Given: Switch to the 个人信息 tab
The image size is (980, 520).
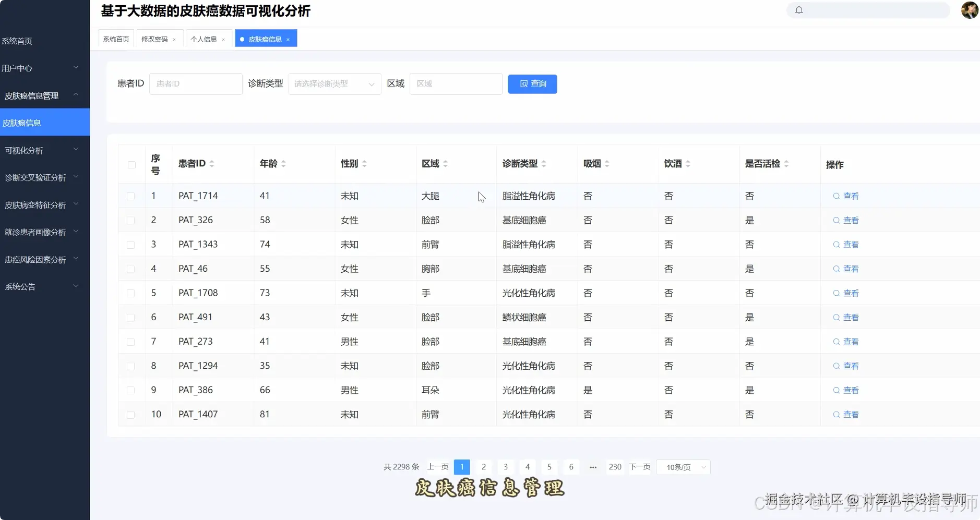Looking at the screenshot, I should pyautogui.click(x=205, y=38).
